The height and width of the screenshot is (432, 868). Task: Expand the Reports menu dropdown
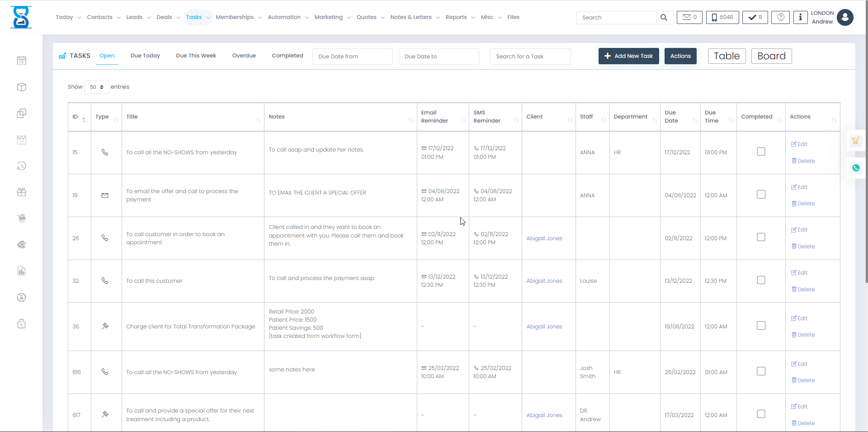[460, 17]
